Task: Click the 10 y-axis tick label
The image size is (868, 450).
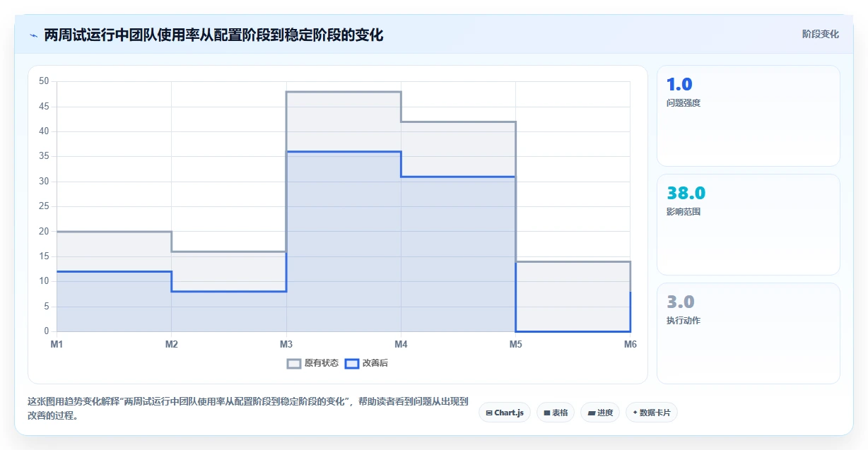Action: (44, 281)
